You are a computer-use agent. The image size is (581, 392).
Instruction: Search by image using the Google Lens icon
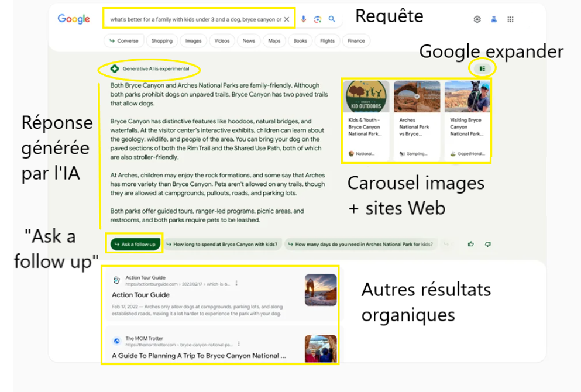tap(317, 19)
